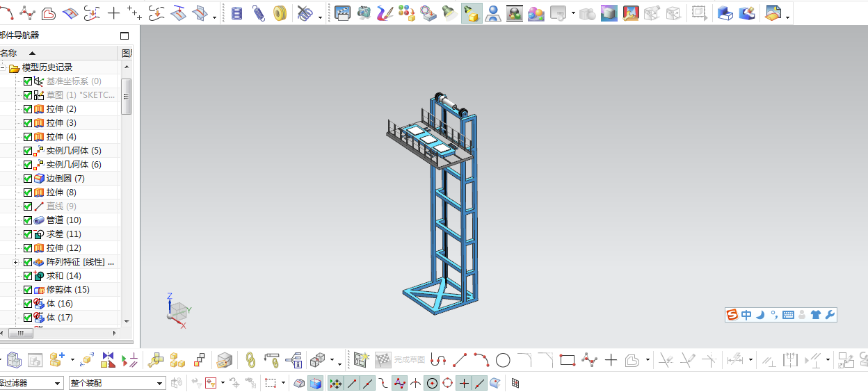Click the blue cylinder gear icon in top toolbar
868x392 pixels.
237,13
